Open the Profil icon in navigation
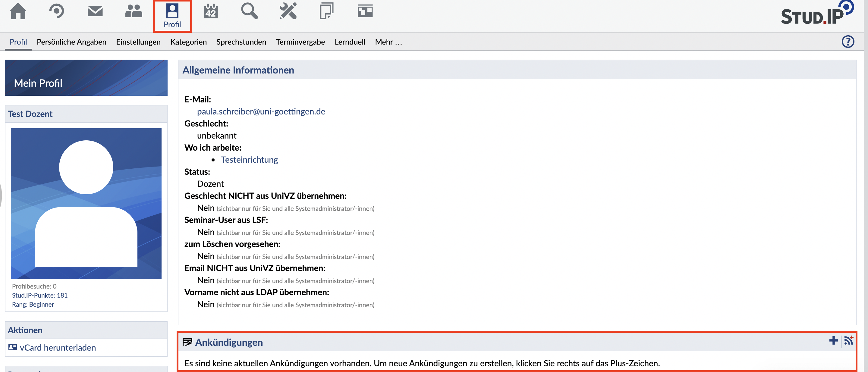Screen dimensions: 868x372 (172, 16)
